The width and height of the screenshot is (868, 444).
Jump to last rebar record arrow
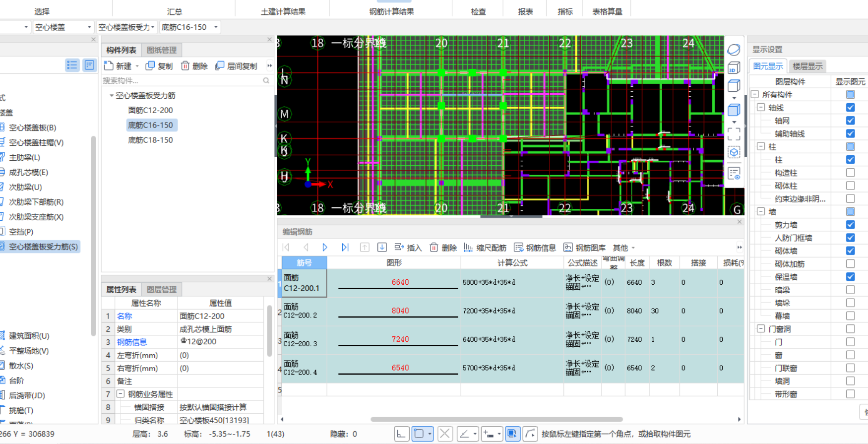345,247
